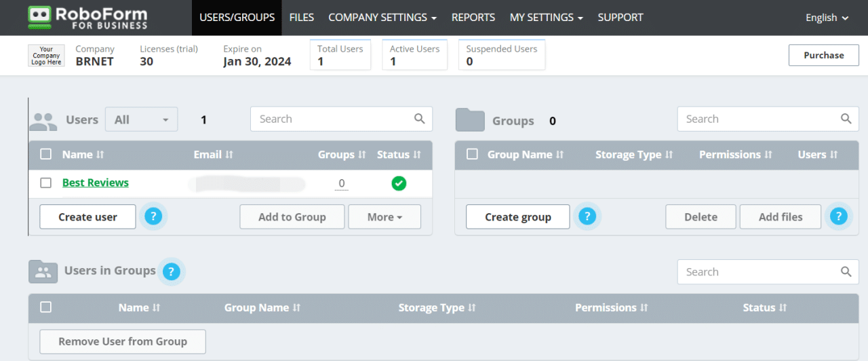The height and width of the screenshot is (361, 868).
Task: Click the Groups search field
Action: [x=768, y=119]
